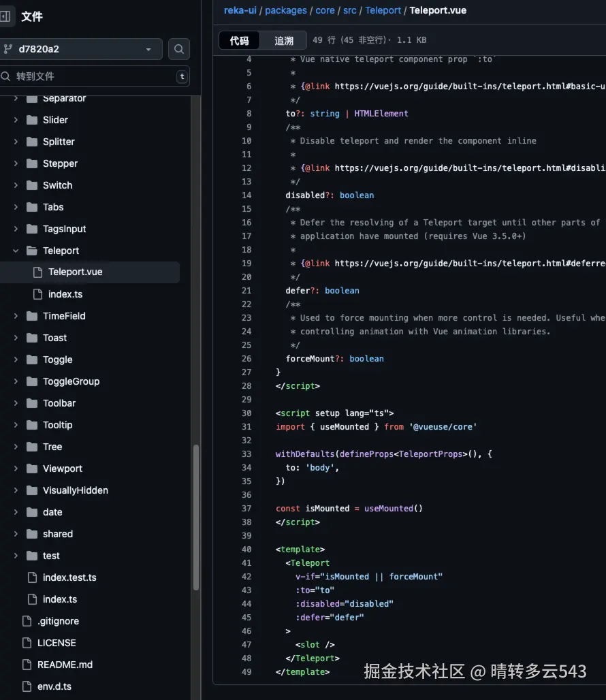Select the Toast folder icon

click(x=32, y=338)
